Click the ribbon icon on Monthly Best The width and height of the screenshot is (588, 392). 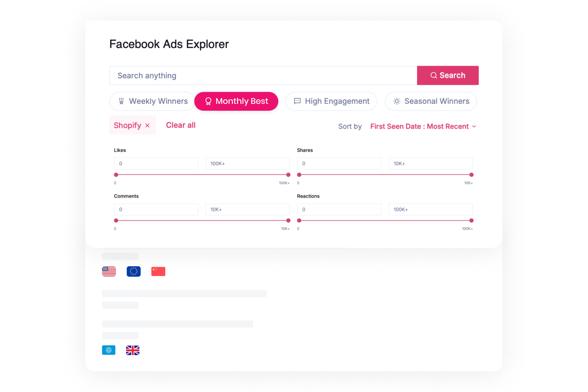point(208,101)
